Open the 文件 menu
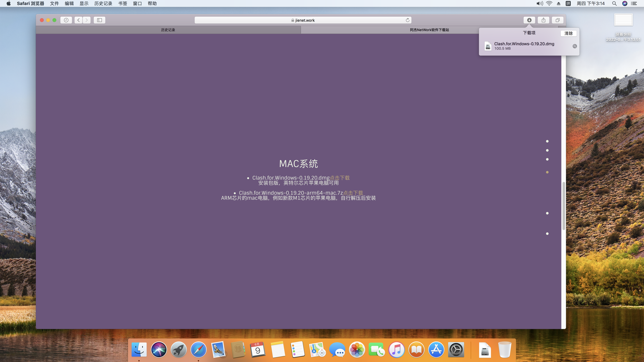 coord(54,3)
